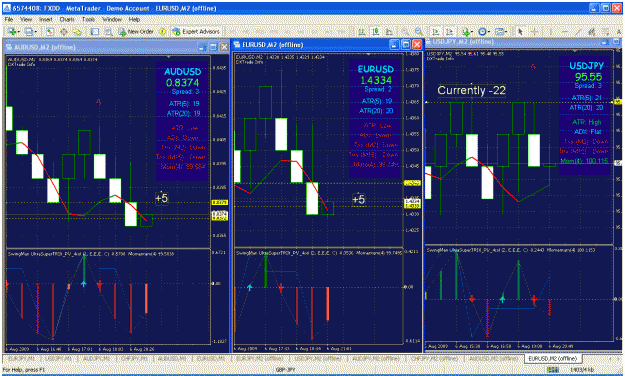Click the 0.8374 price in AUDUSD info box
The height and width of the screenshot is (376, 625).
click(x=182, y=83)
